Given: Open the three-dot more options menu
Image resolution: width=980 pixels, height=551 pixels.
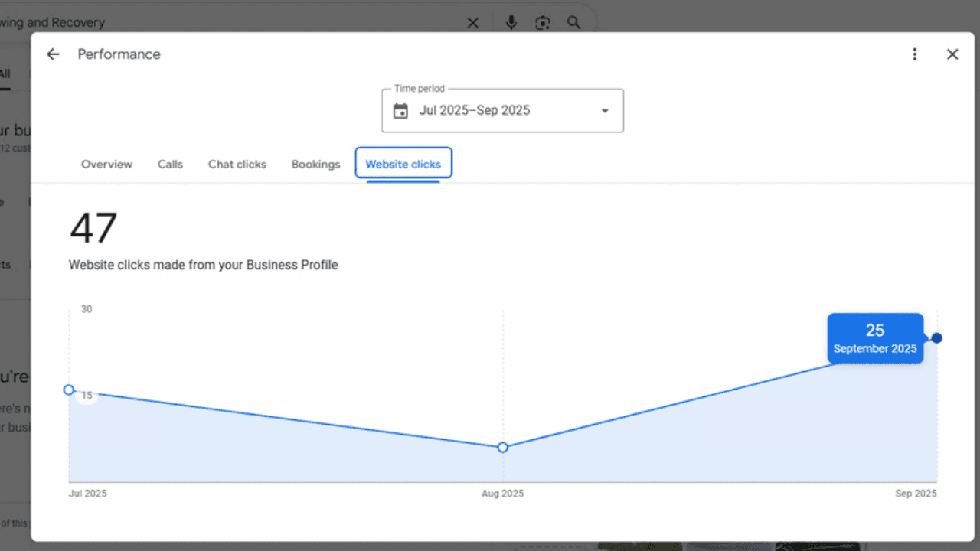Looking at the screenshot, I should point(914,54).
